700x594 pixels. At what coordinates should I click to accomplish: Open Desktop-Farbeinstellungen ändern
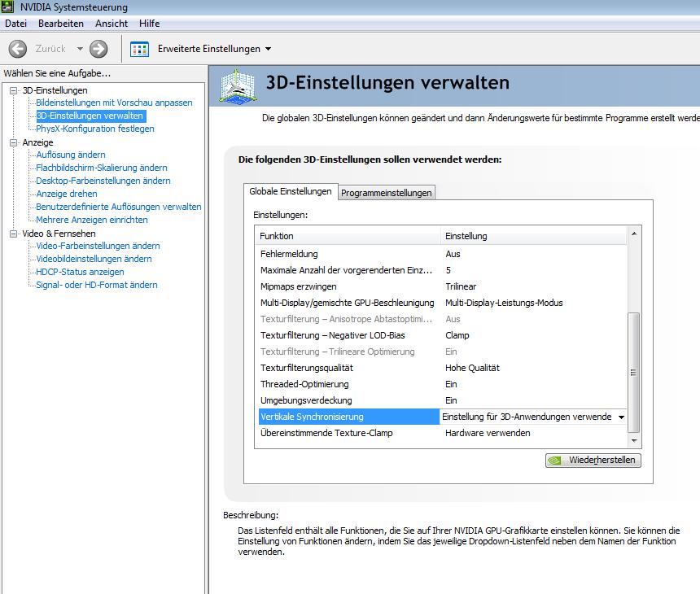(103, 181)
